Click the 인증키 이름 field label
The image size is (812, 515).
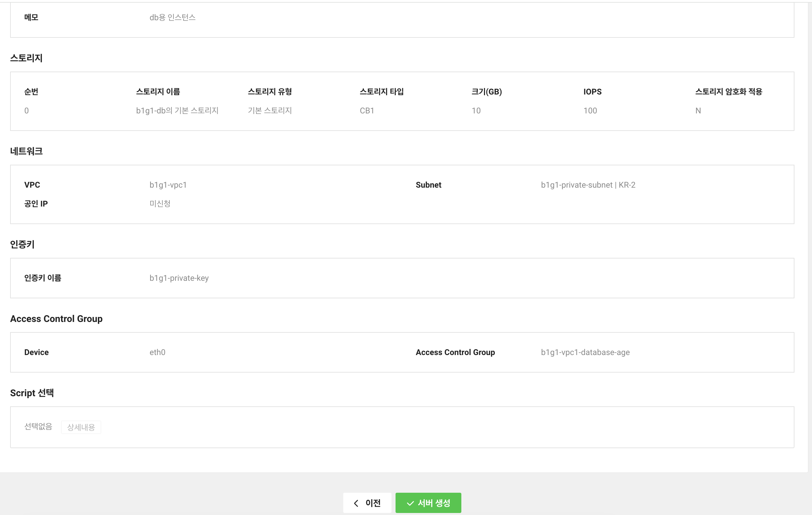pos(43,278)
